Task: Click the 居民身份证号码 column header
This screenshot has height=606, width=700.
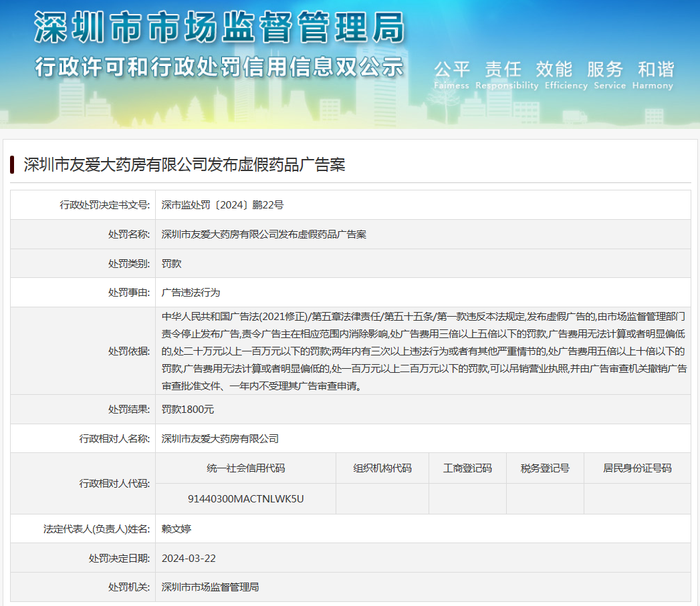Action: point(637,468)
